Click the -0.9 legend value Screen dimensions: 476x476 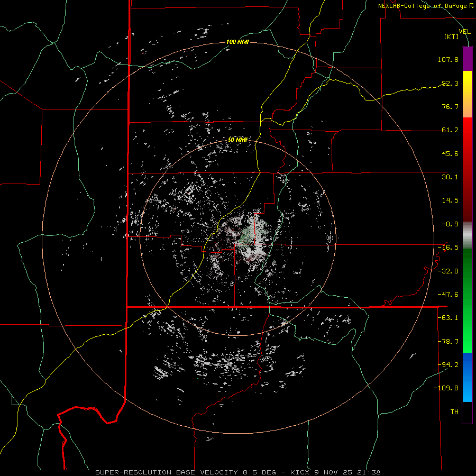pos(450,224)
